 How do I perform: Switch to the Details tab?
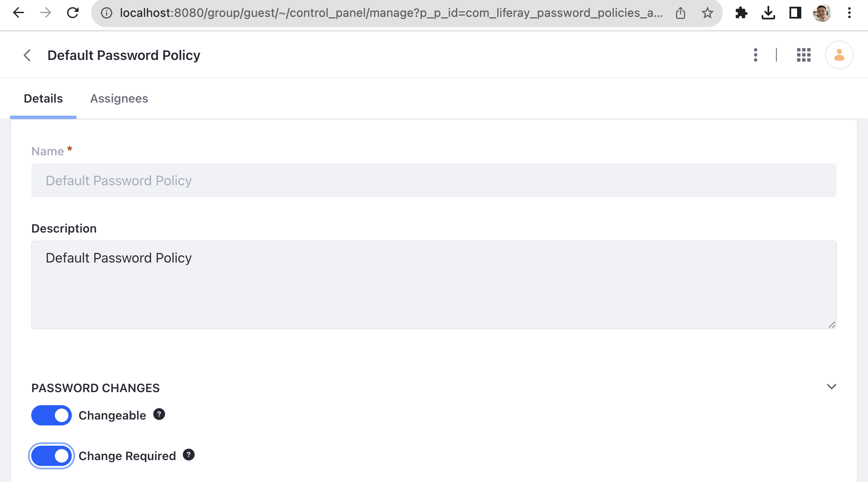click(x=43, y=98)
